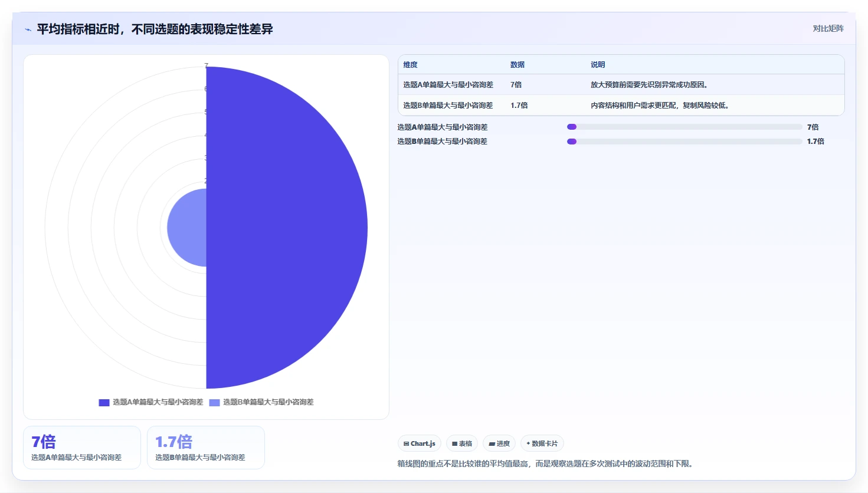Image resolution: width=868 pixels, height=493 pixels.
Task: Click the chart title 平均指标相近时
Action: pyautogui.click(x=155, y=29)
